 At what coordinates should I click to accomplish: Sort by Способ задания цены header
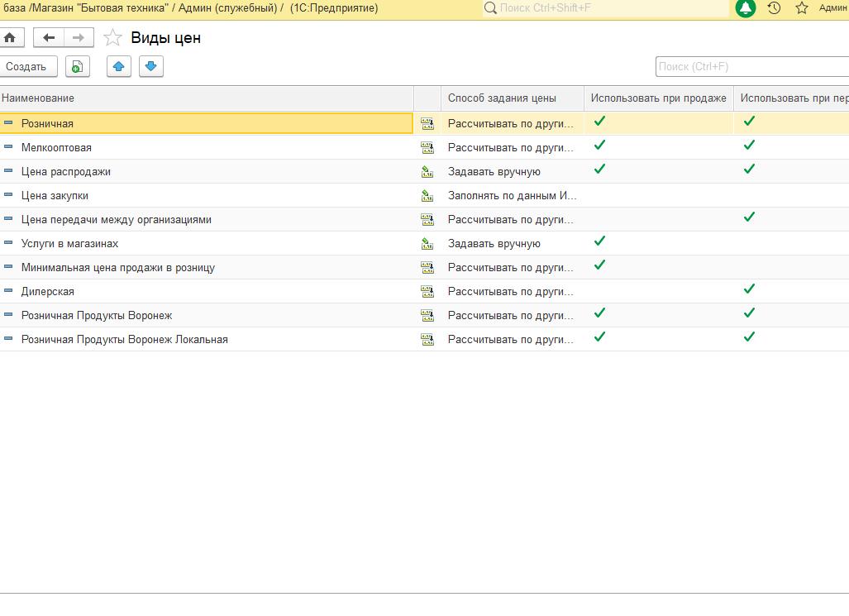coord(513,98)
